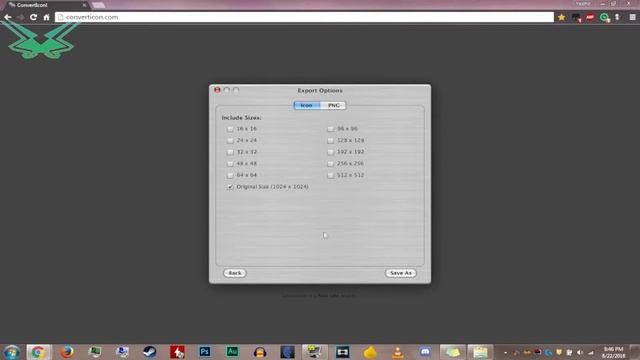Click the converticon.com address bar
Viewport: 640px width, 360px height.
(x=304, y=17)
